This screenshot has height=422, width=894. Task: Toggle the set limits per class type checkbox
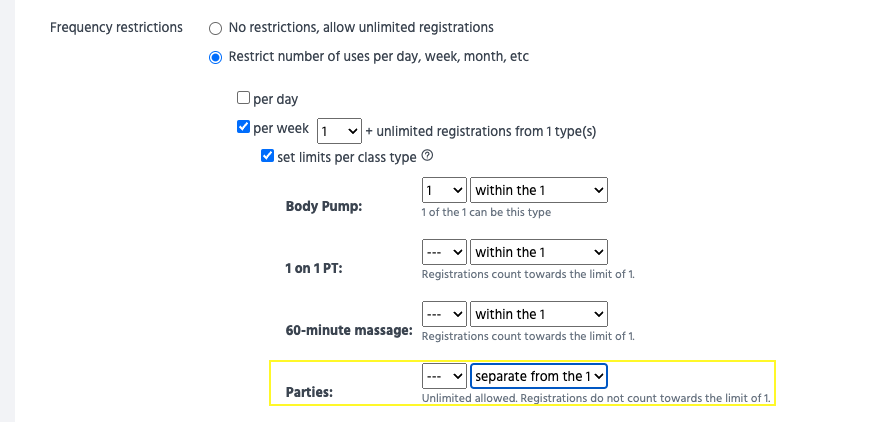[267, 156]
